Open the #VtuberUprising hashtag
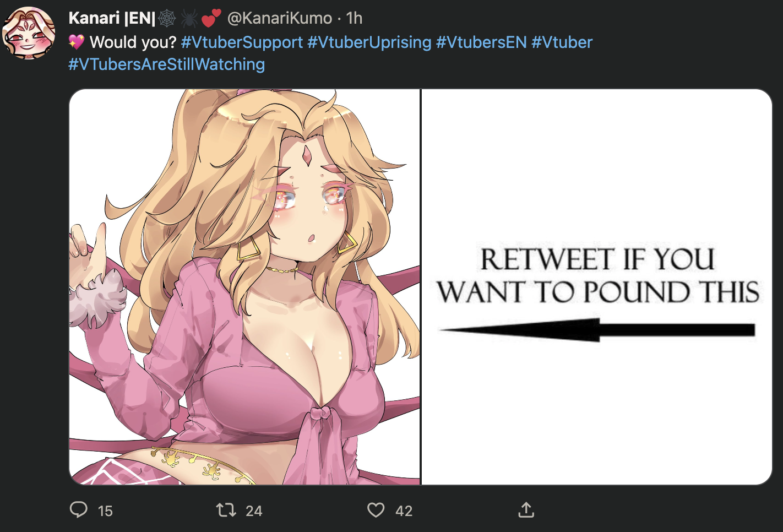 point(369,42)
